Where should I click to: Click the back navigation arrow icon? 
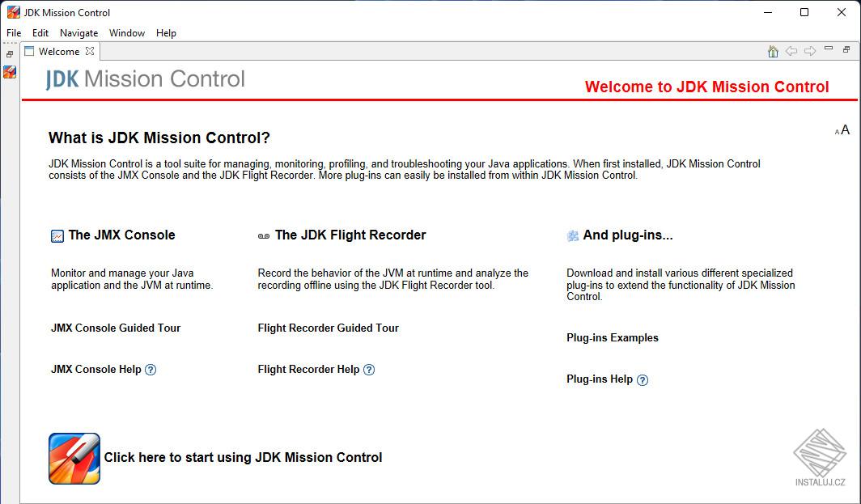[x=791, y=51]
